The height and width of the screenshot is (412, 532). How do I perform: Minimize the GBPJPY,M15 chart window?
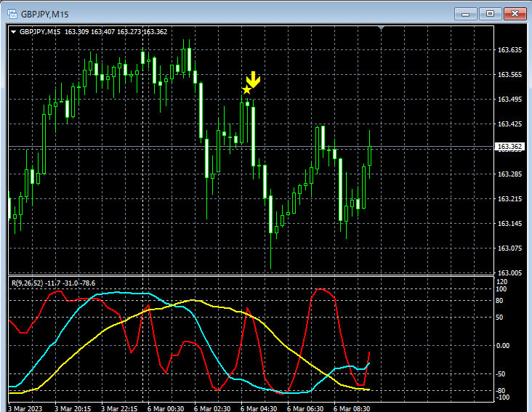465,14
